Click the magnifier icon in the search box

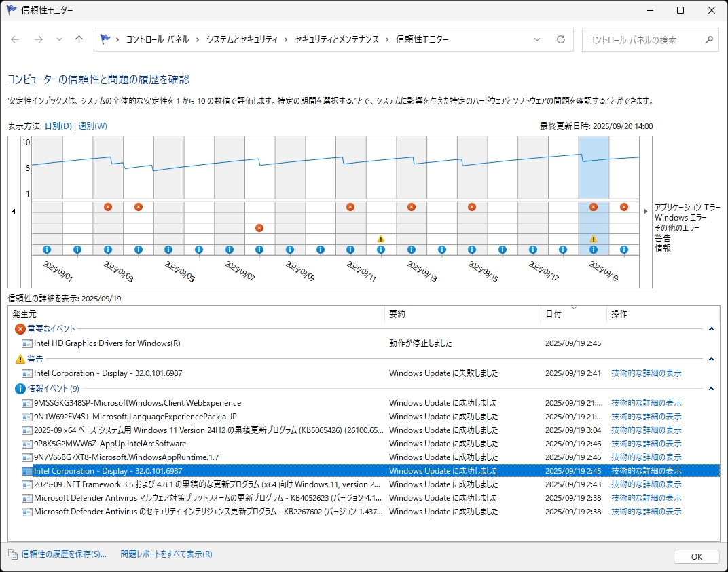(709, 40)
